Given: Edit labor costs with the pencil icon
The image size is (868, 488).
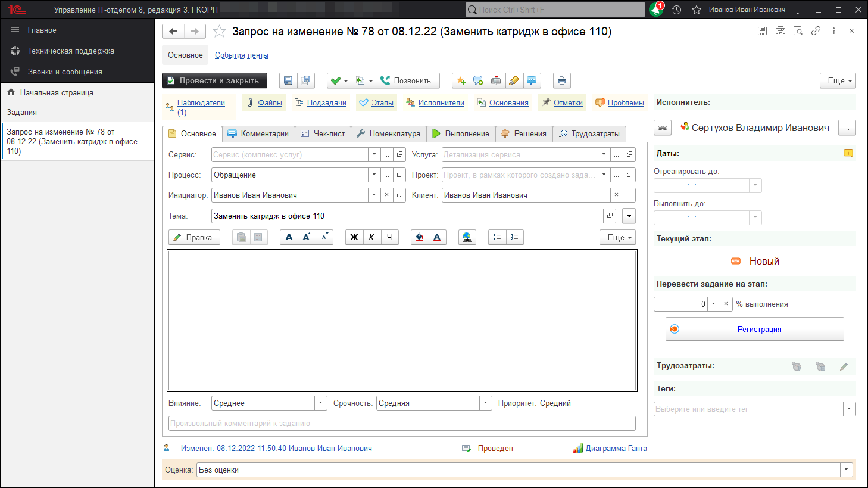Looking at the screenshot, I should (844, 366).
